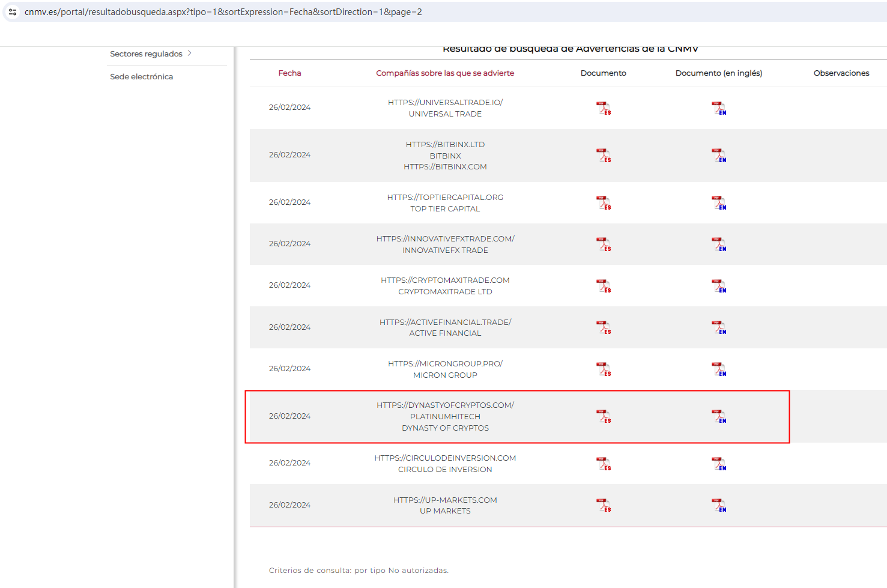Open Spanish PDF for Micron Group
The image size is (887, 588).
click(604, 369)
